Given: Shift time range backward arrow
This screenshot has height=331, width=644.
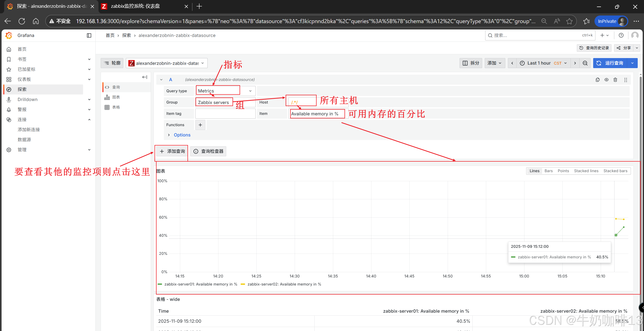Looking at the screenshot, I should coord(512,63).
